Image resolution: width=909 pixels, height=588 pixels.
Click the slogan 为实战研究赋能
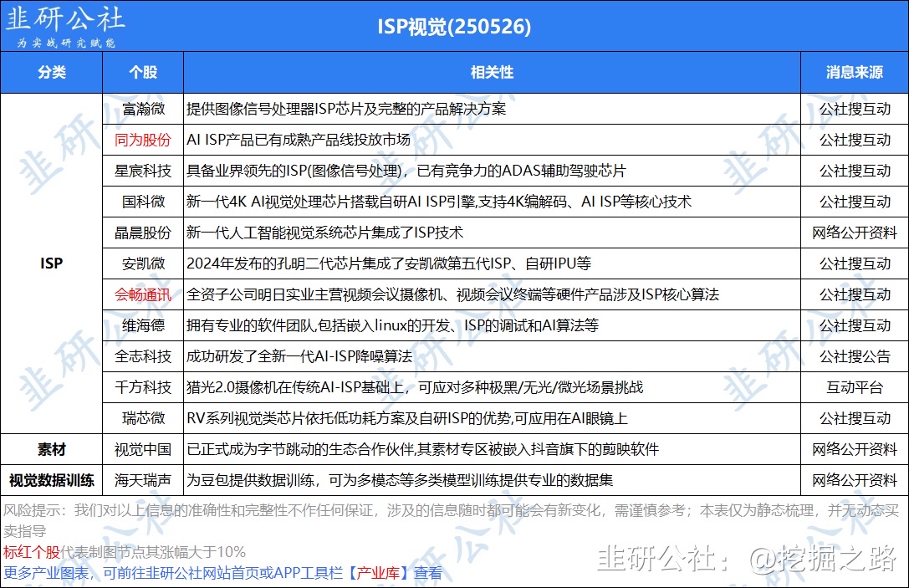point(65,43)
